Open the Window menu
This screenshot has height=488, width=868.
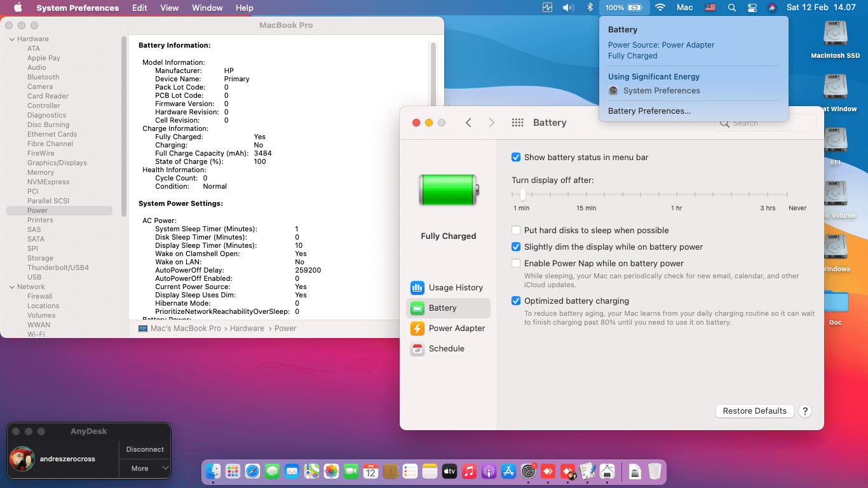click(x=207, y=8)
